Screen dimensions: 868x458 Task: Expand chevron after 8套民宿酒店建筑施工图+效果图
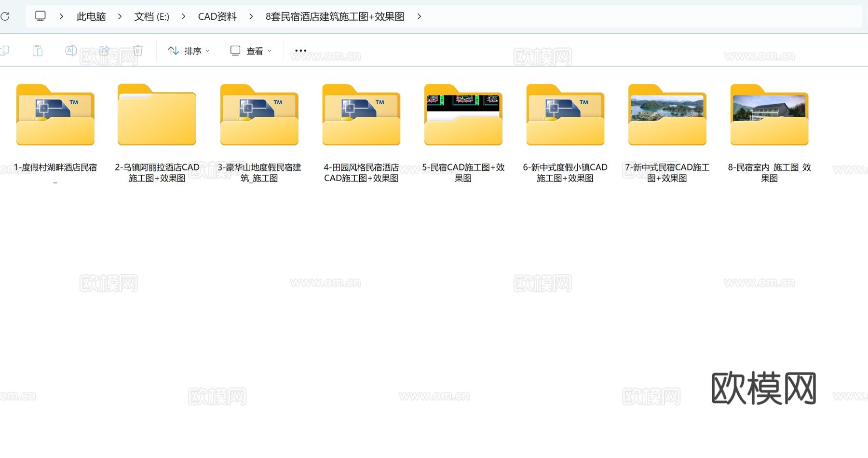coord(419,16)
